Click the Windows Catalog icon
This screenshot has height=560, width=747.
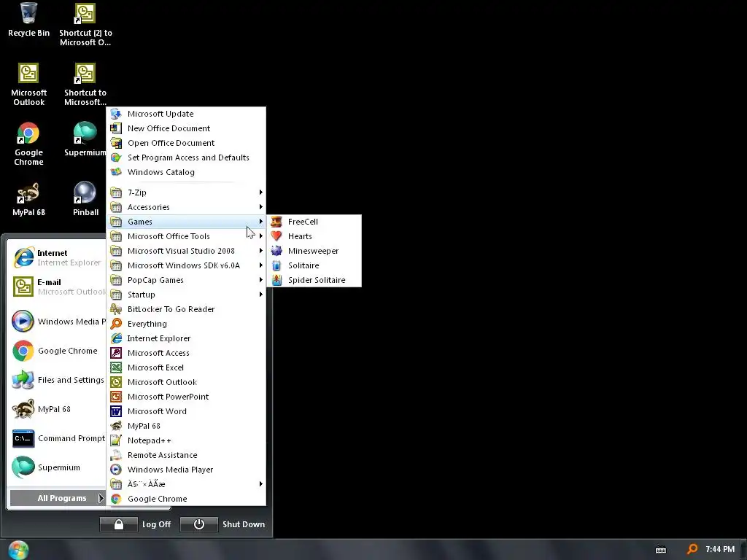116,172
